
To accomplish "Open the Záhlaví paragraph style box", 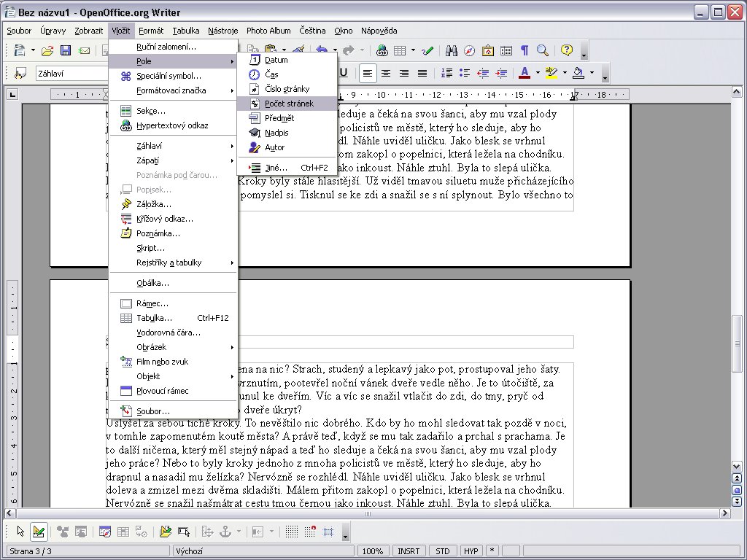I will pyautogui.click(x=71, y=74).
